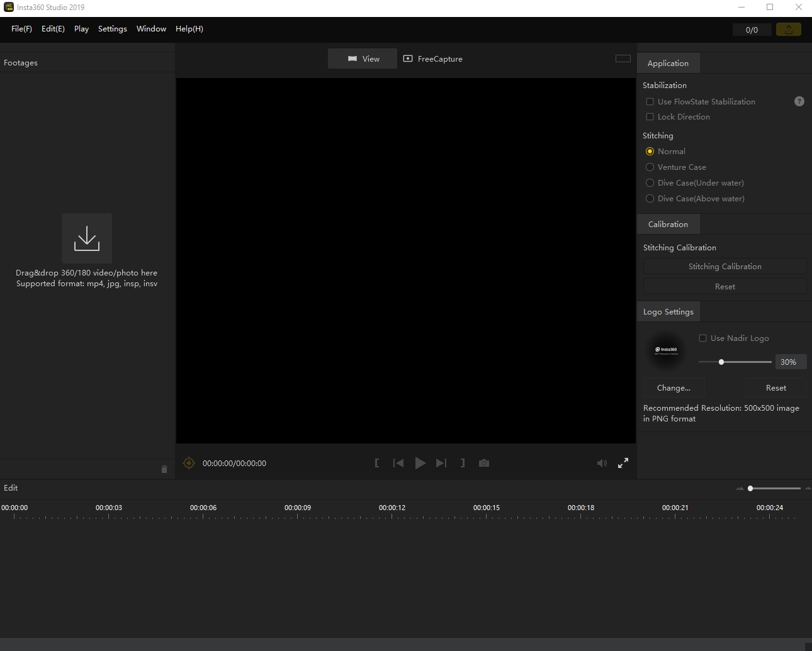Take a snapshot with the camera icon
This screenshot has width=812, height=651.
pos(484,463)
